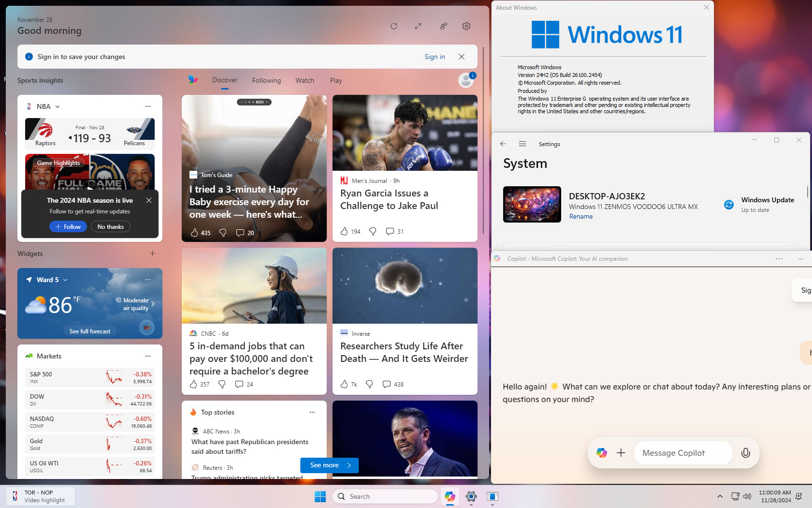Open the taskbar volume control
The width and height of the screenshot is (812, 508).
747,496
